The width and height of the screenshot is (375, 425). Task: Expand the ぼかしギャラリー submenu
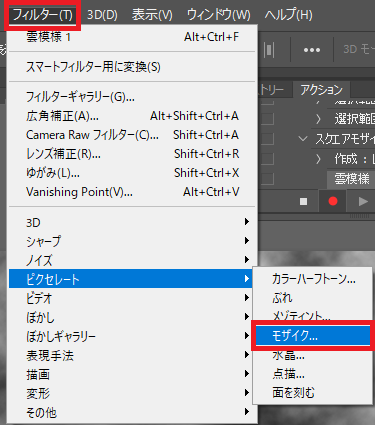132,336
